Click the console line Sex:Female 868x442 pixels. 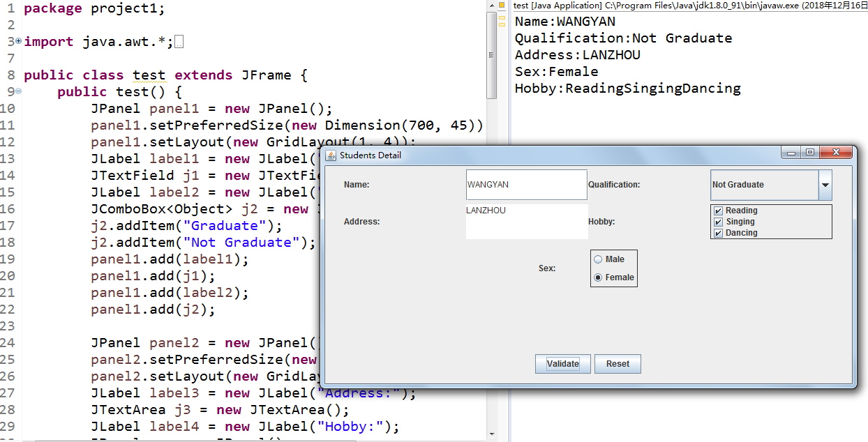pyautogui.click(x=557, y=72)
